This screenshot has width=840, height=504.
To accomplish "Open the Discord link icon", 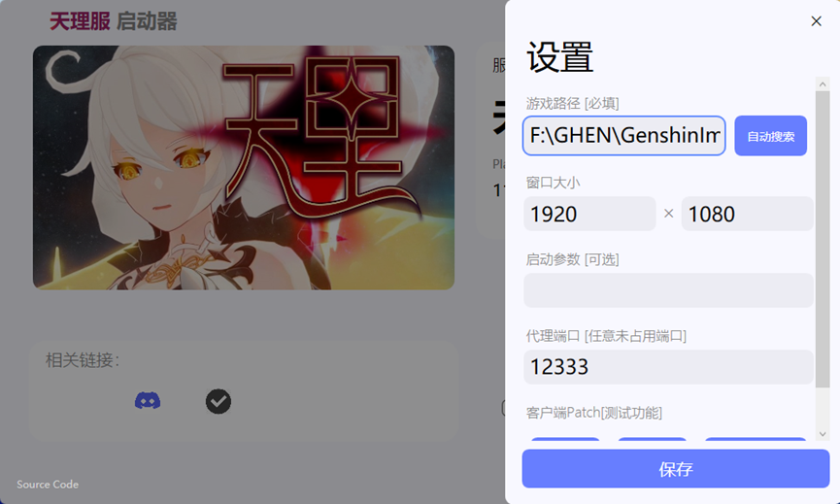I will [148, 401].
